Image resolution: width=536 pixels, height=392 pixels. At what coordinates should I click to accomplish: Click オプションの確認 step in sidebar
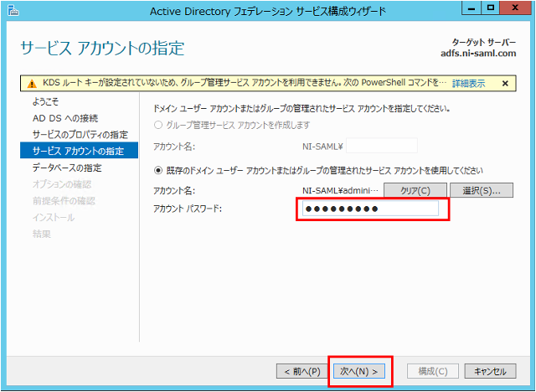tap(62, 184)
